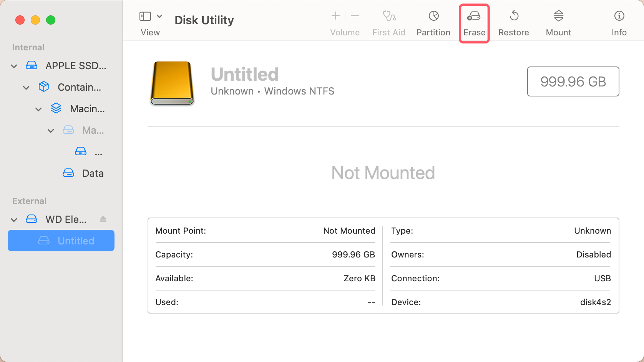Select the Macintosh container in the sidebar
The width and height of the screenshot is (644, 362).
(88, 108)
